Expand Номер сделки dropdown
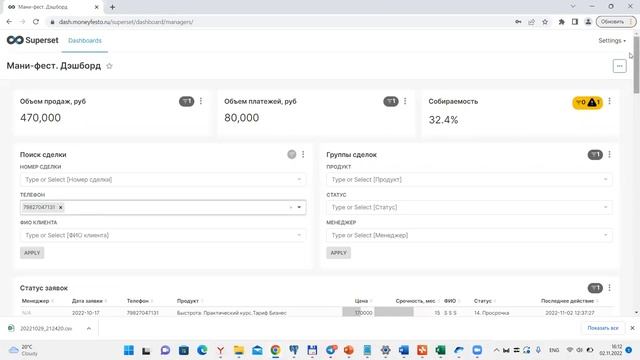The height and width of the screenshot is (360, 640). point(299,180)
